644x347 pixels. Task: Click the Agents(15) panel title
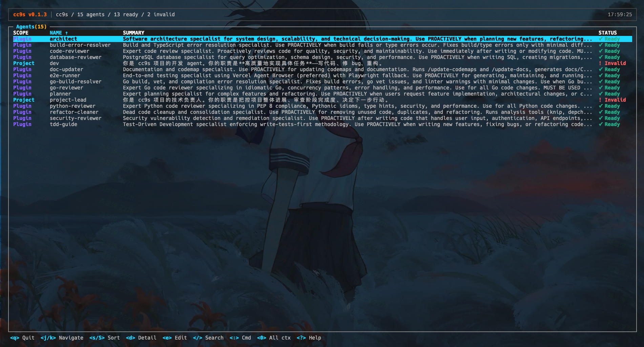(32, 27)
